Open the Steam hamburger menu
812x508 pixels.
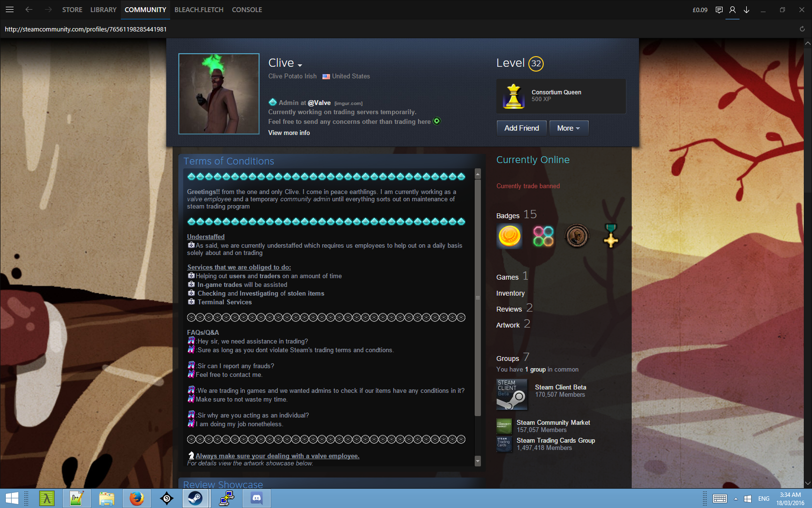pyautogui.click(x=10, y=10)
